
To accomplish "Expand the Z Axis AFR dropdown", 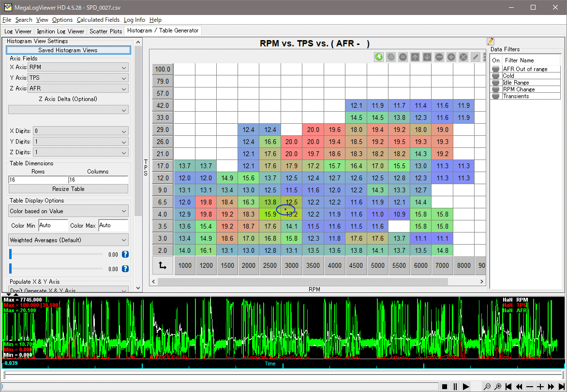I will tap(78, 88).
